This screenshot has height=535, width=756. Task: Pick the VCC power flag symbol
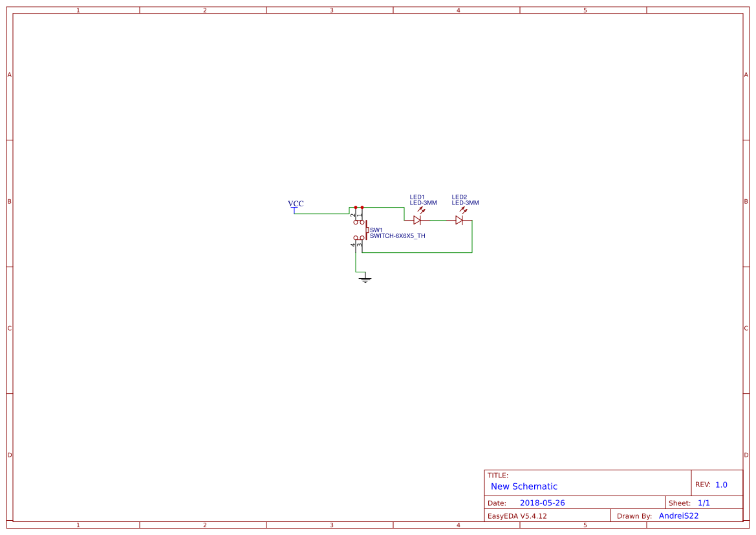295,210
